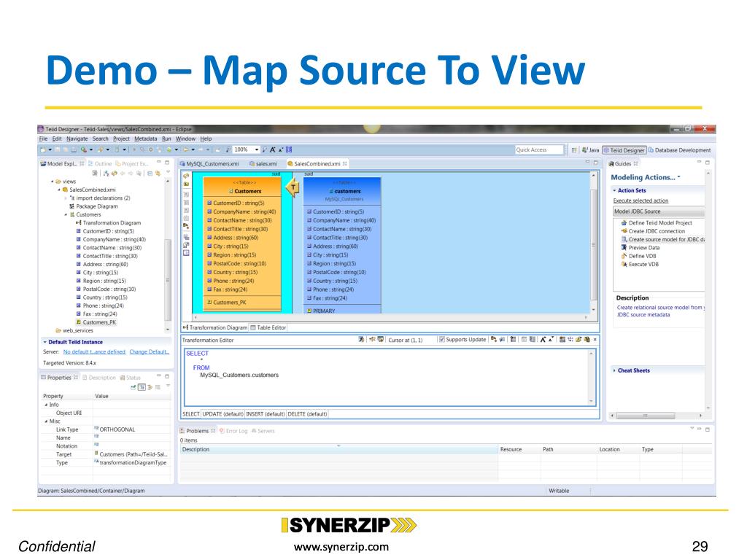Click the Execute VDB action icon
Viewport: 747px width, 560px height.
tap(624, 264)
